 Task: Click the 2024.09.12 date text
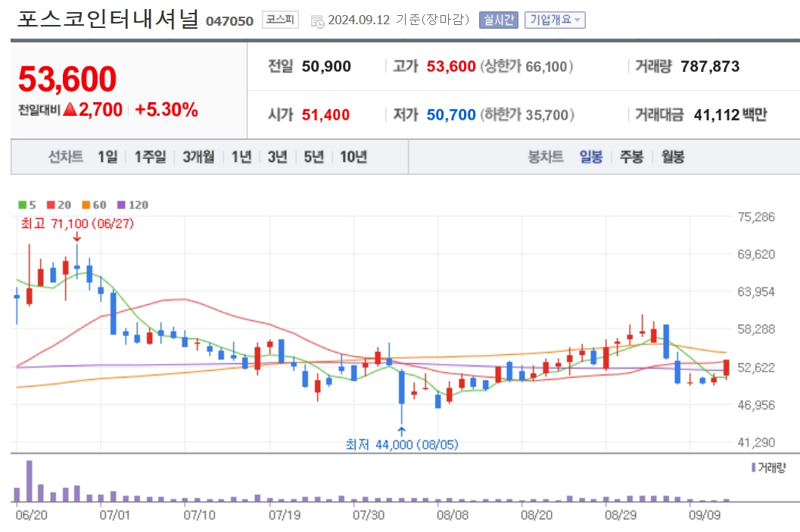(x=359, y=20)
